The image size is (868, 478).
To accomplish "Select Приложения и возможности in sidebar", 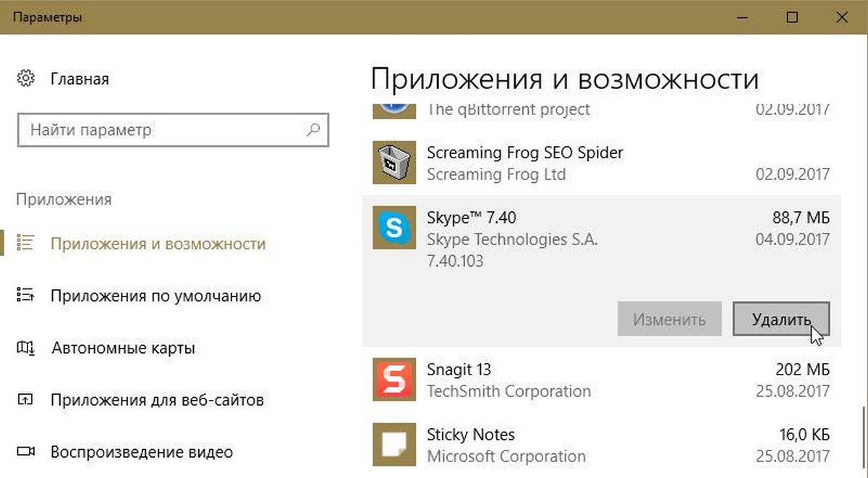I will coord(158,244).
